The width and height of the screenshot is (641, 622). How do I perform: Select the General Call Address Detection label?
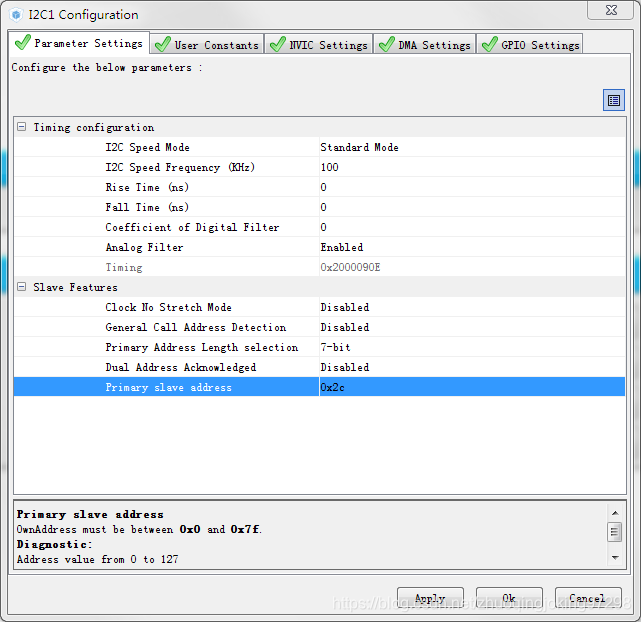click(196, 327)
